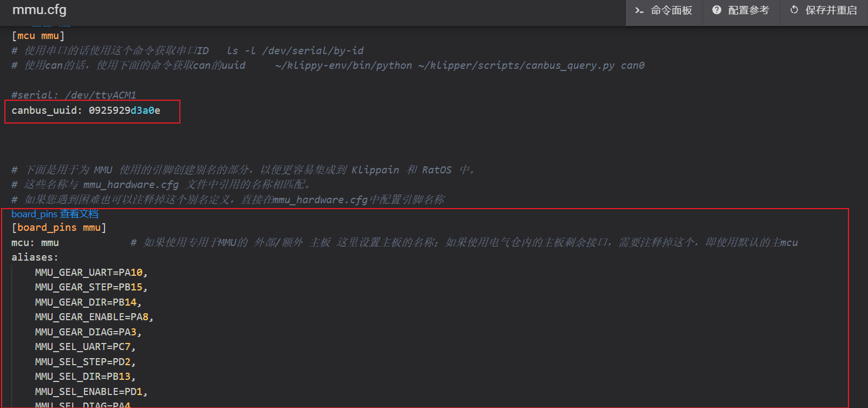
Task: Click the comment line starting 如果您遇到困难
Action: (x=228, y=200)
